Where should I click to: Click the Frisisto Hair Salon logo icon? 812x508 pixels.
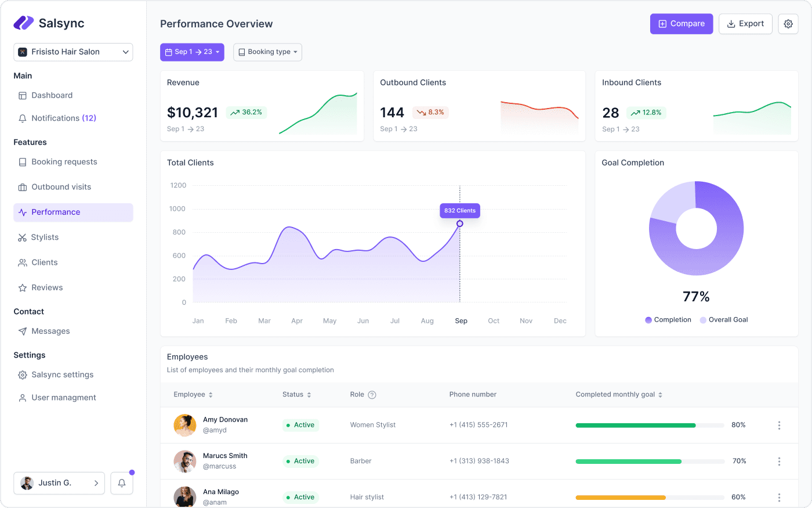tap(23, 52)
